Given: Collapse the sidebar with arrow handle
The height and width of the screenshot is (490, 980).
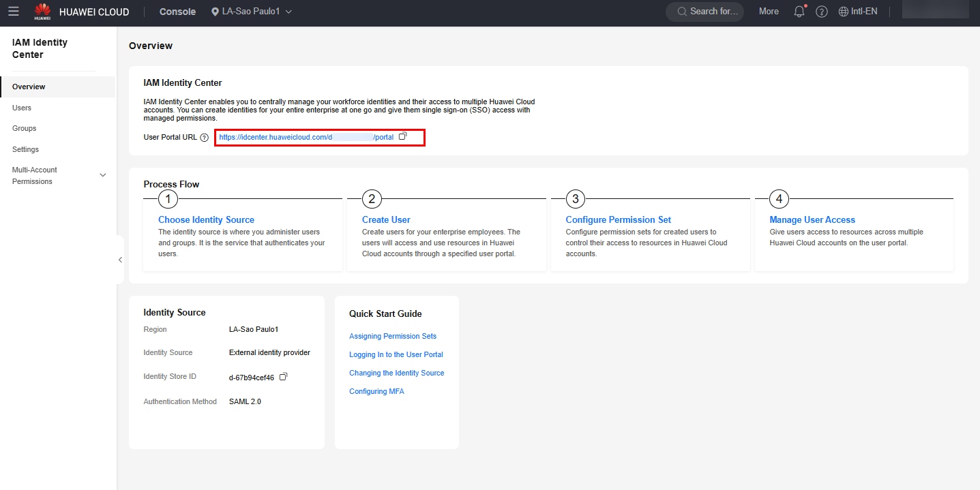Looking at the screenshot, I should coord(120,260).
